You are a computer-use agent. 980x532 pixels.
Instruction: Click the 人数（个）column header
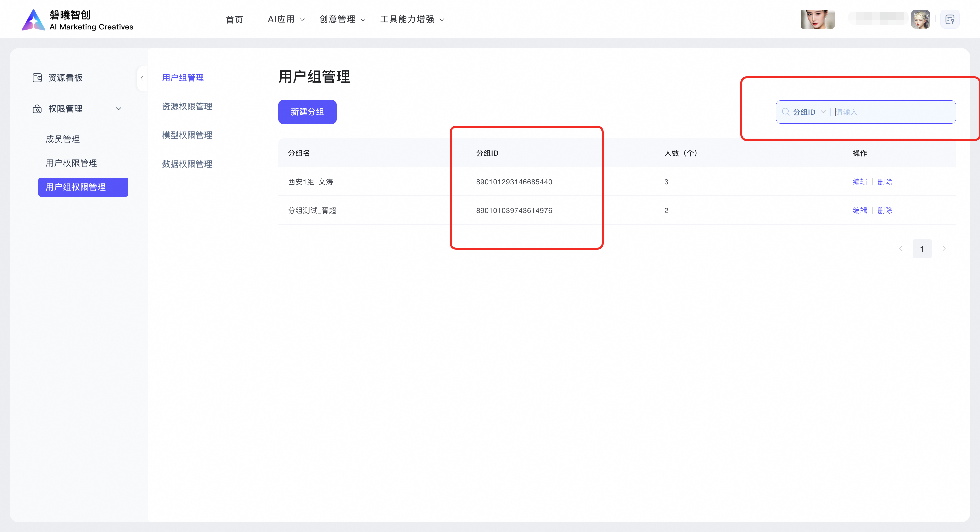click(x=681, y=153)
